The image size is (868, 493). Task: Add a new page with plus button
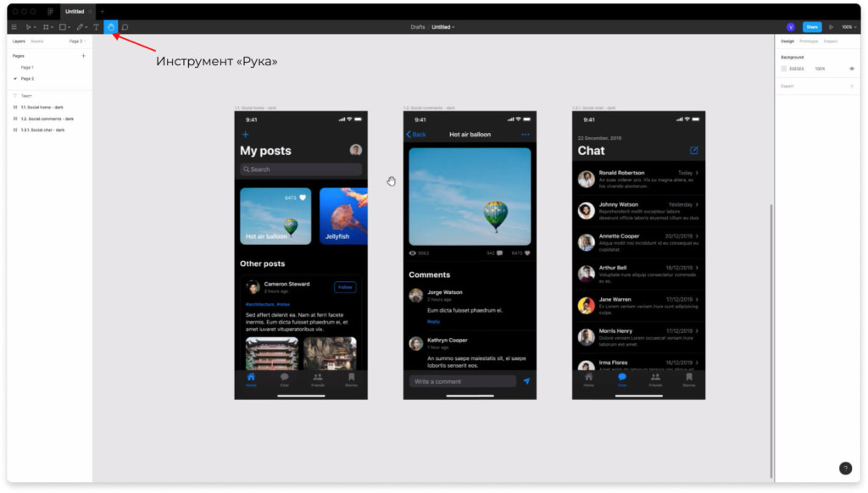(x=83, y=56)
